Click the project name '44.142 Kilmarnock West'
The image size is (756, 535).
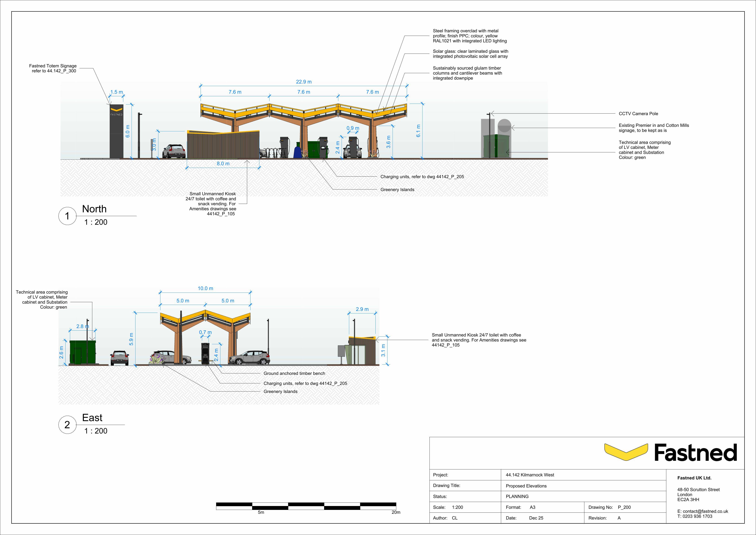[530, 475]
